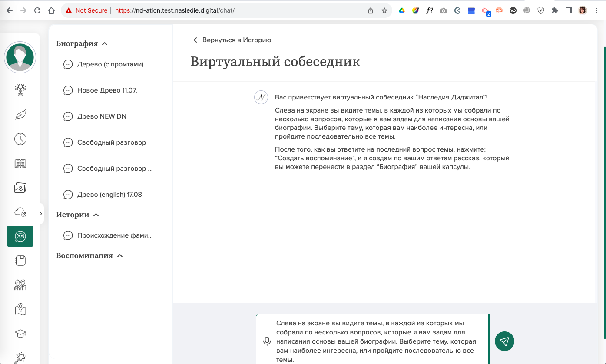This screenshot has height=364, width=606.
Task: Open the Дерево (с промтами) chat topic
Action: [x=110, y=64]
